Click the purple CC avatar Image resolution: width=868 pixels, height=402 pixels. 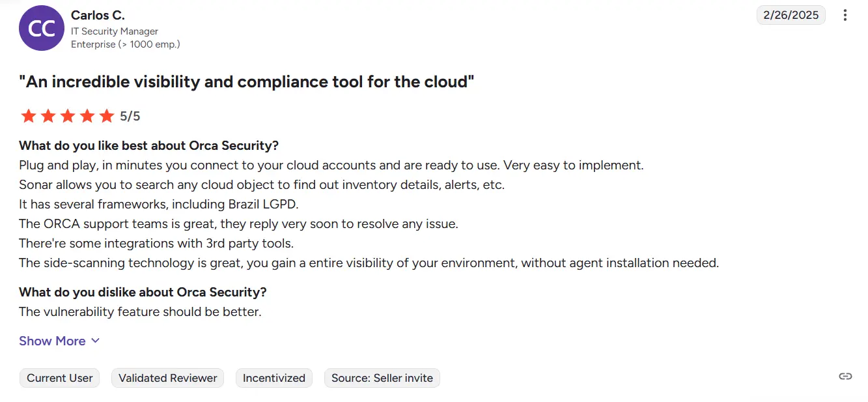coord(42,28)
